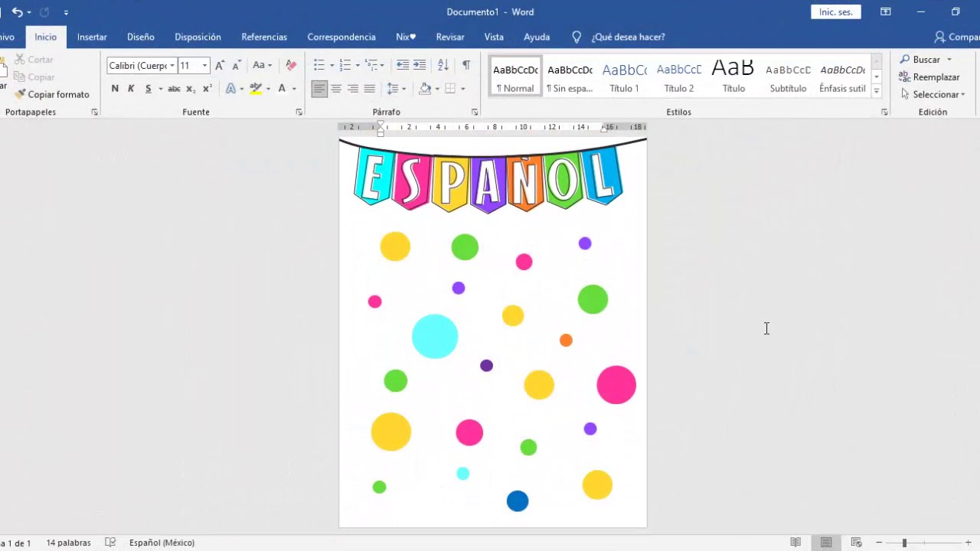Screen dimensions: 980x551
Task: Apply the font color A button
Action: click(282, 89)
